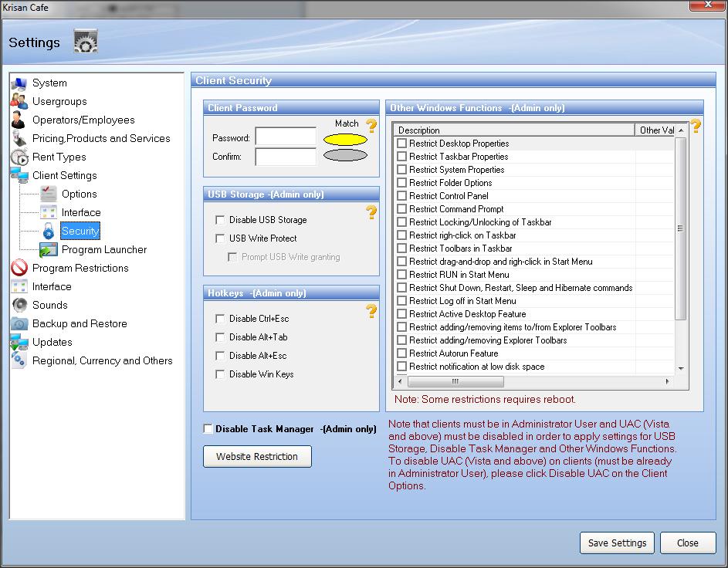Check Disable Alt+Esc option
The width and height of the screenshot is (728, 568).
tap(220, 356)
